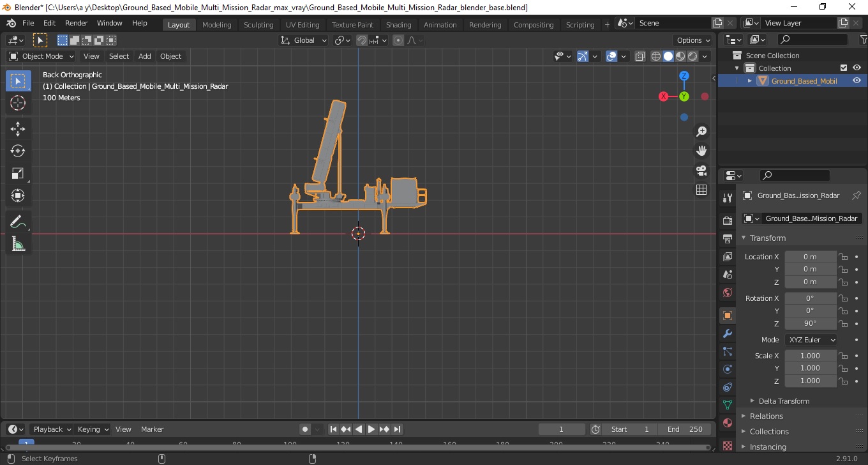Open the Object Constraints tab

(727, 387)
